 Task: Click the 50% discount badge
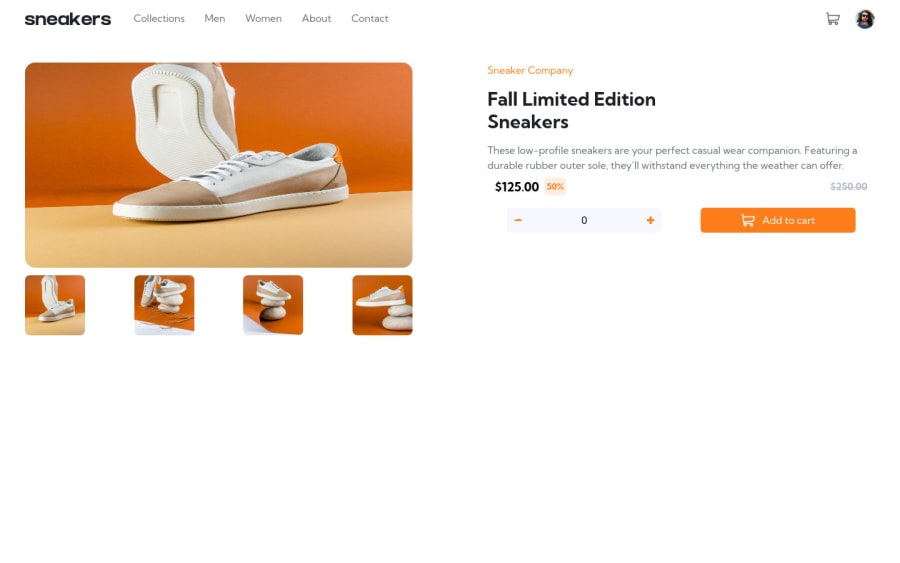tap(555, 187)
